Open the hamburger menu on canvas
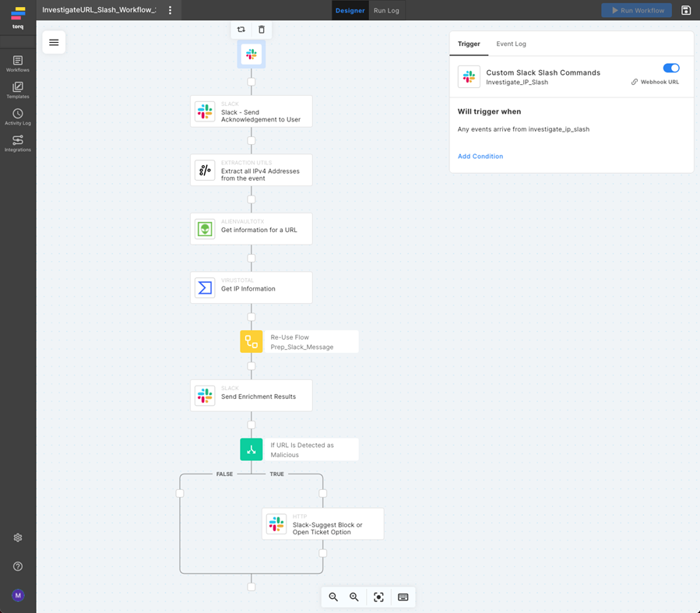This screenshot has width=700, height=613. (x=54, y=42)
